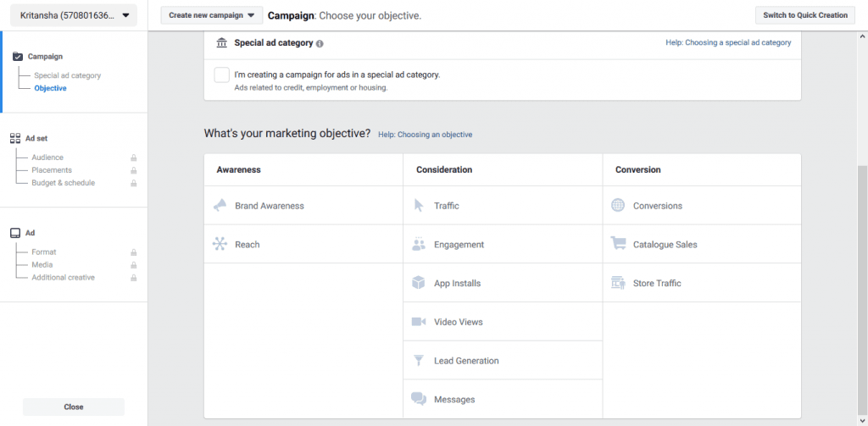Tick the special ad category checkbox

pyautogui.click(x=222, y=75)
